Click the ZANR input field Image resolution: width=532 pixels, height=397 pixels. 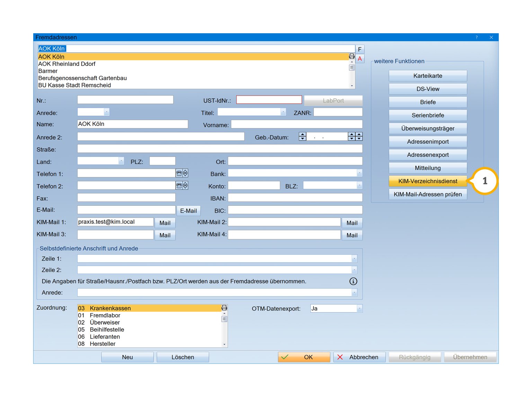[x=338, y=112]
